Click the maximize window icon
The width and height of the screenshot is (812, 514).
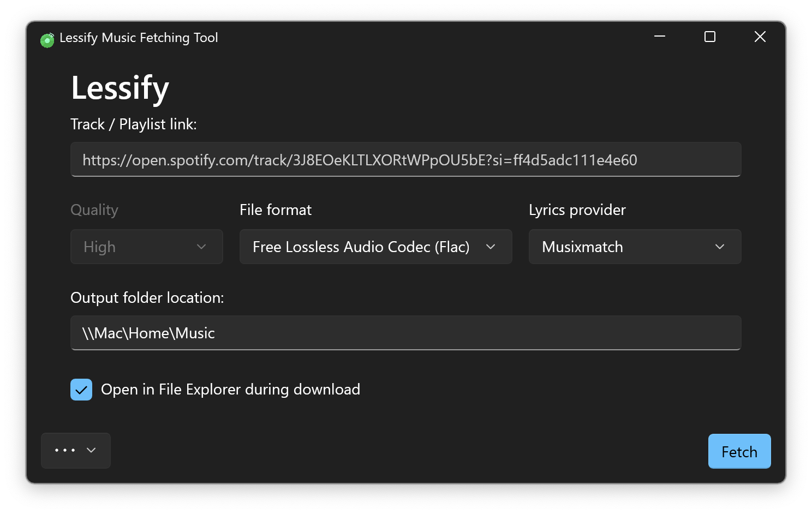pyautogui.click(x=709, y=37)
